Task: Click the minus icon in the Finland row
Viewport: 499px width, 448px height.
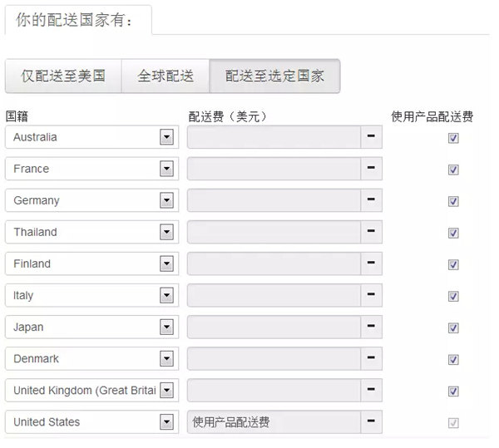Action: [x=371, y=263]
